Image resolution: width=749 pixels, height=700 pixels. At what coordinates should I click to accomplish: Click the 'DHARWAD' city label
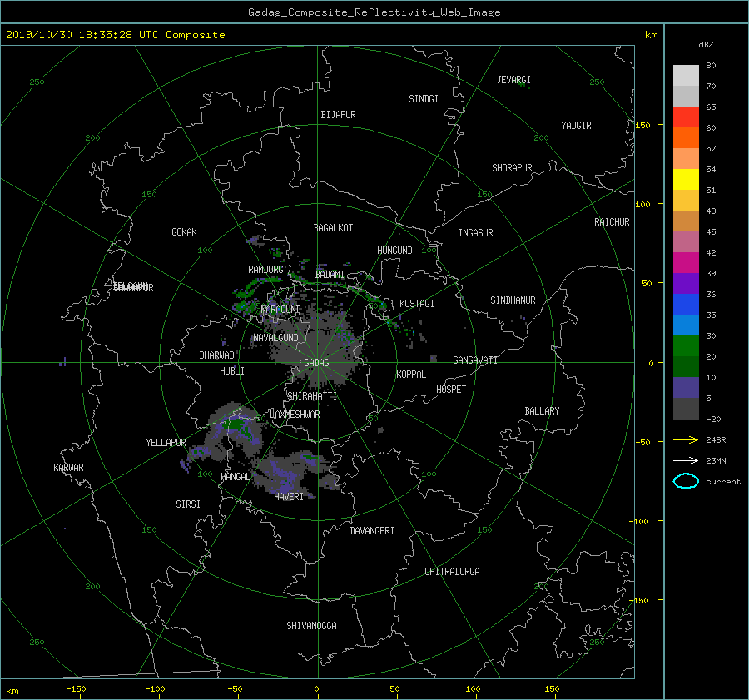click(217, 355)
